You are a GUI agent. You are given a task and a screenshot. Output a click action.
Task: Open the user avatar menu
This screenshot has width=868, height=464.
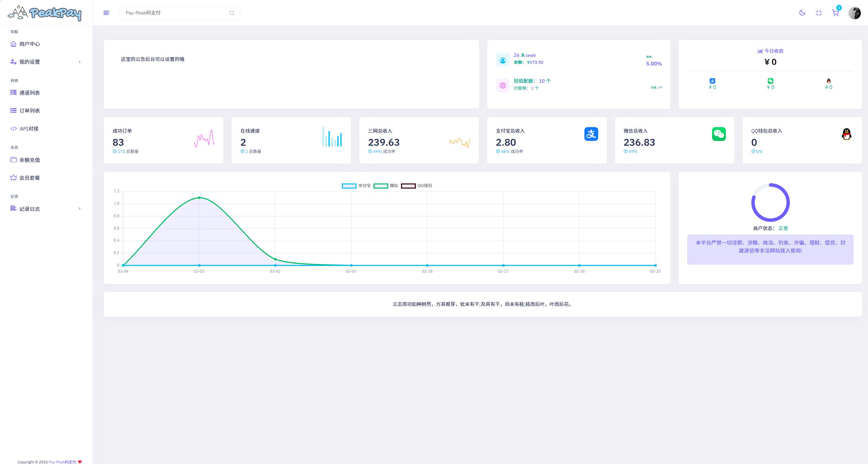(x=854, y=13)
